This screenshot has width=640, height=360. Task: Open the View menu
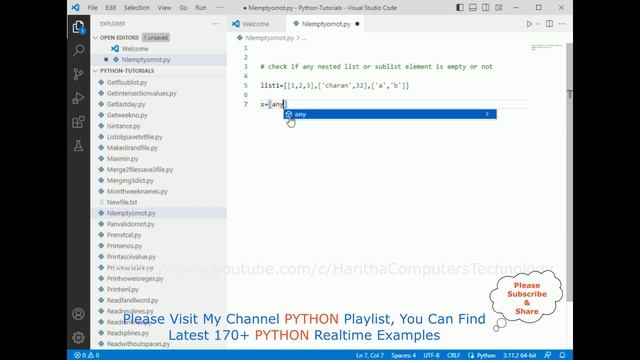pyautogui.click(x=164, y=8)
